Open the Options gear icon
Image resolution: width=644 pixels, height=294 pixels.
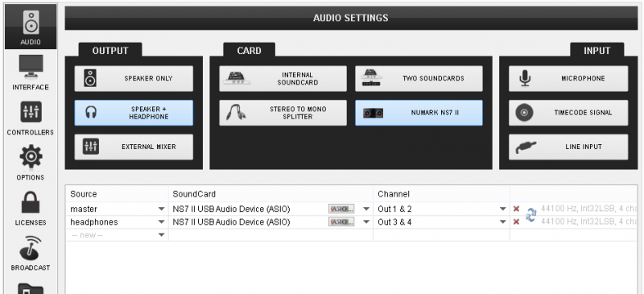(x=31, y=156)
